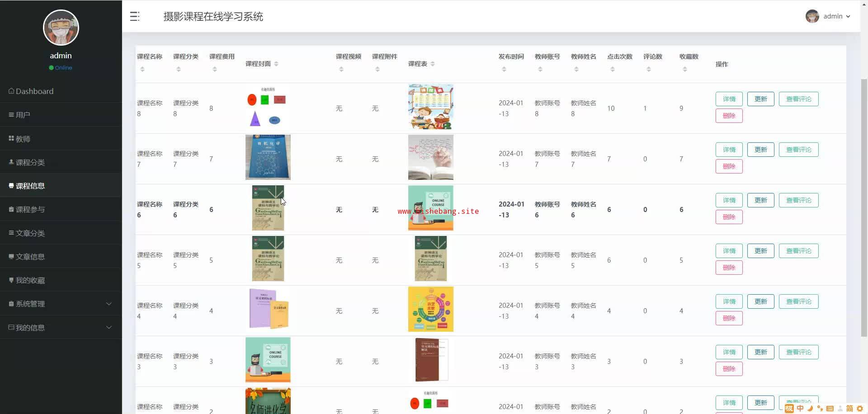The height and width of the screenshot is (414, 868).
Task: Open 我的收藏 in sidebar
Action: 61,280
